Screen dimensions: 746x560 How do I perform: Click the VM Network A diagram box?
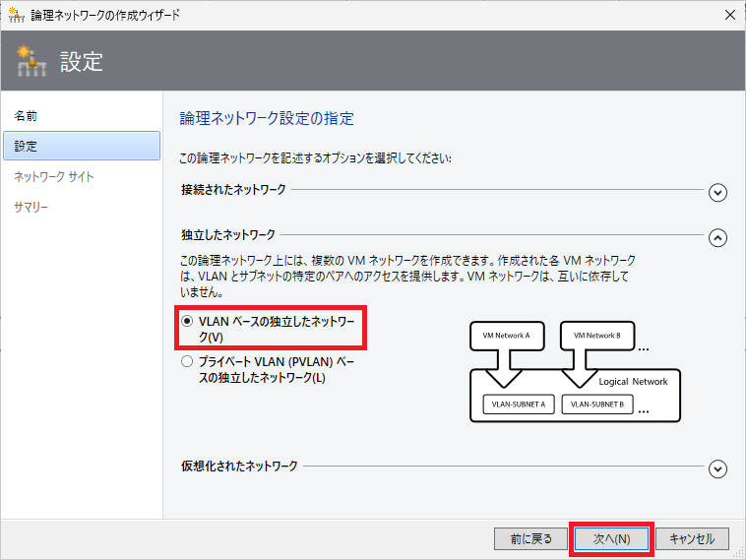point(507,336)
